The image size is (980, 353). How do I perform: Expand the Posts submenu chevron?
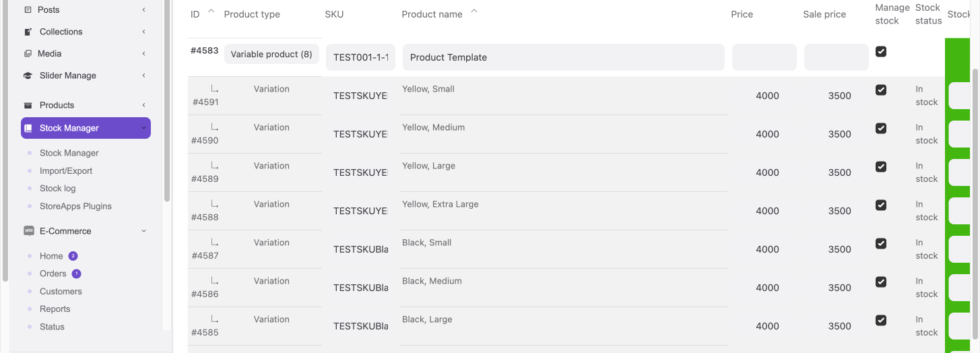coord(144,10)
